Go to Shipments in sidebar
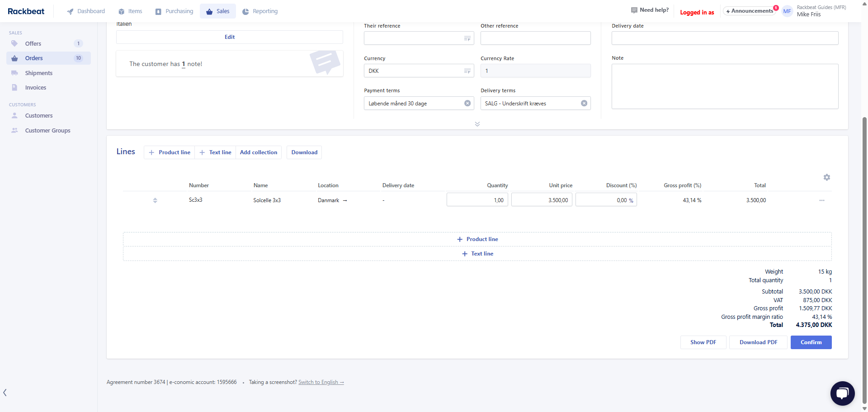The image size is (868, 412). [x=38, y=73]
